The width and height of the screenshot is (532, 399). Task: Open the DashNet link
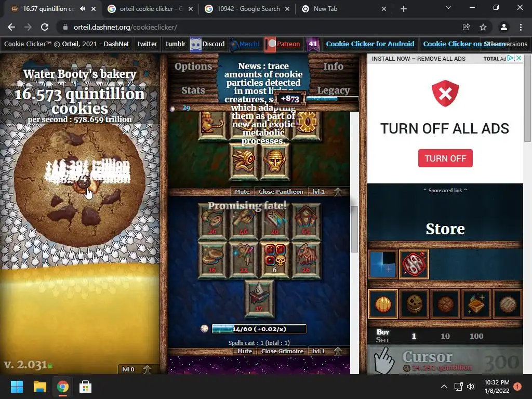coord(116,44)
